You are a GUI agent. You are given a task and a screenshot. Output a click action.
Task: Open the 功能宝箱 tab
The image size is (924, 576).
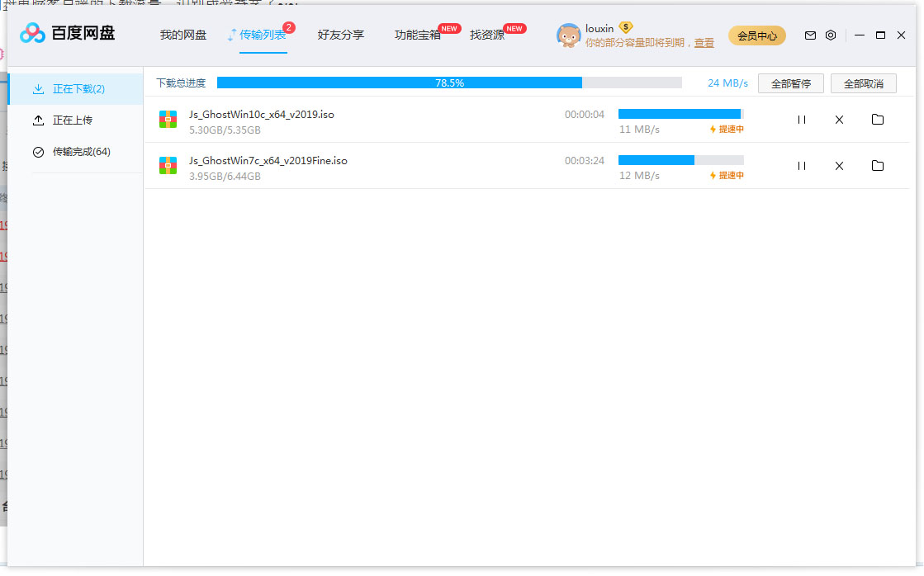click(x=417, y=35)
